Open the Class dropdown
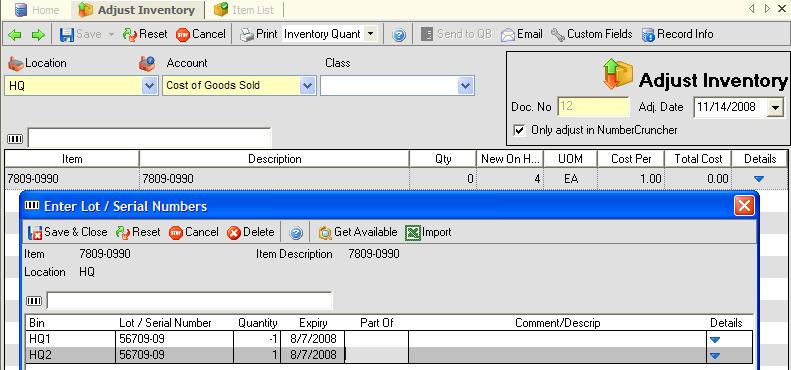Screen dimensions: 791x370 pos(466,86)
